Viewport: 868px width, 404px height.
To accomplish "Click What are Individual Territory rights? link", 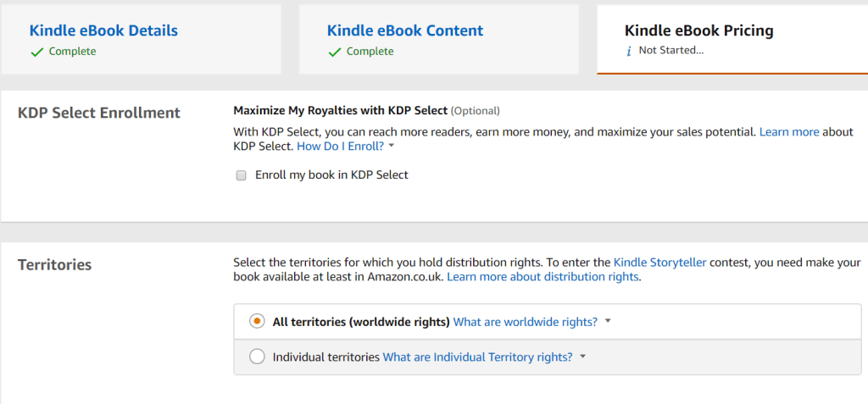I will [477, 357].
